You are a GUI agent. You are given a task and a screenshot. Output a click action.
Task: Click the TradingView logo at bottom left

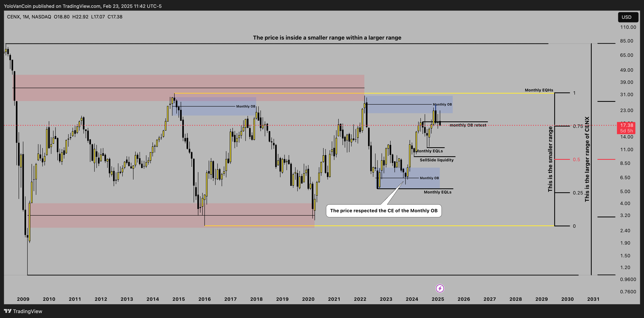coord(23,311)
